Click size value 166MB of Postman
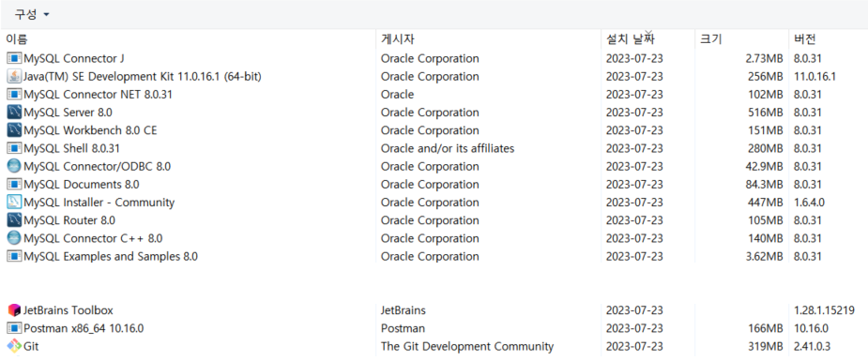This screenshot has height=361, width=868. click(766, 328)
